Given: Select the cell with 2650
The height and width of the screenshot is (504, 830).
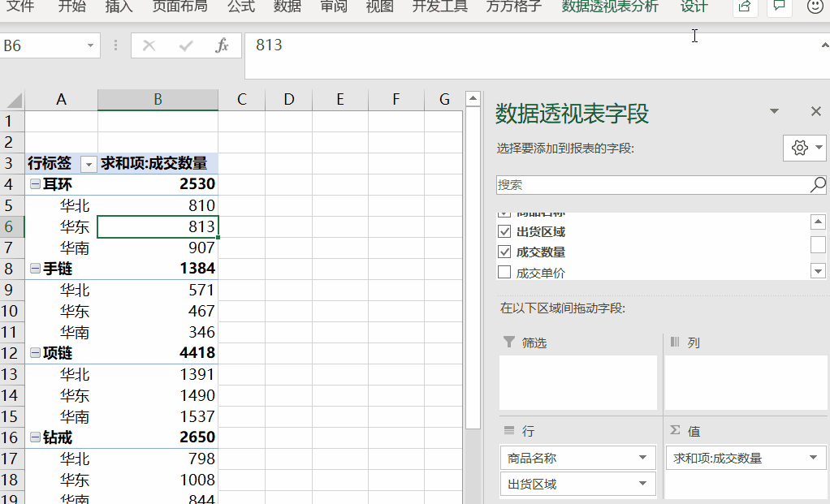Looking at the screenshot, I should [158, 437].
